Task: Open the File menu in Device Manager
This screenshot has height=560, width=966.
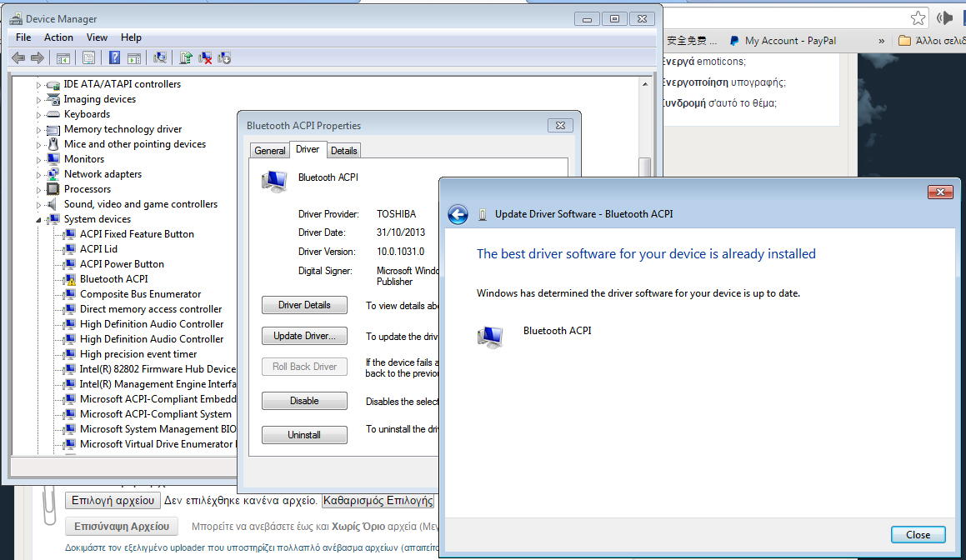Action: [x=23, y=37]
